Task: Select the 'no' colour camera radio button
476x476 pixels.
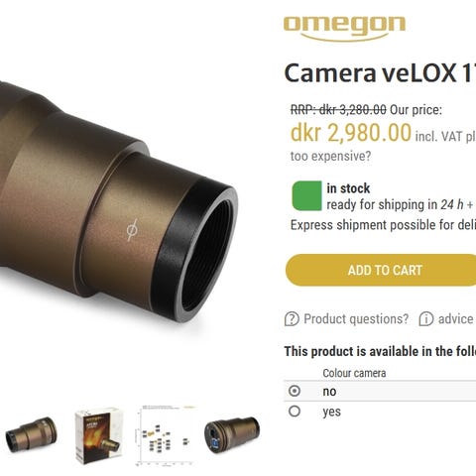Action: pyautogui.click(x=295, y=391)
